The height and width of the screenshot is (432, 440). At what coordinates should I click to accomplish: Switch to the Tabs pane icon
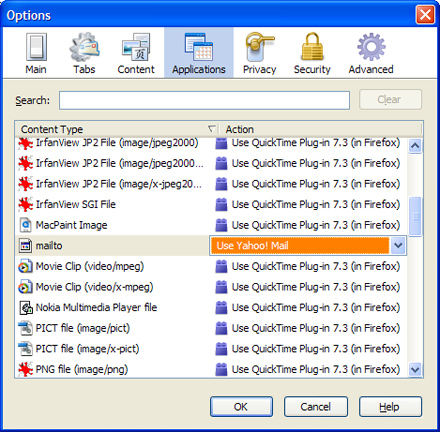84,47
